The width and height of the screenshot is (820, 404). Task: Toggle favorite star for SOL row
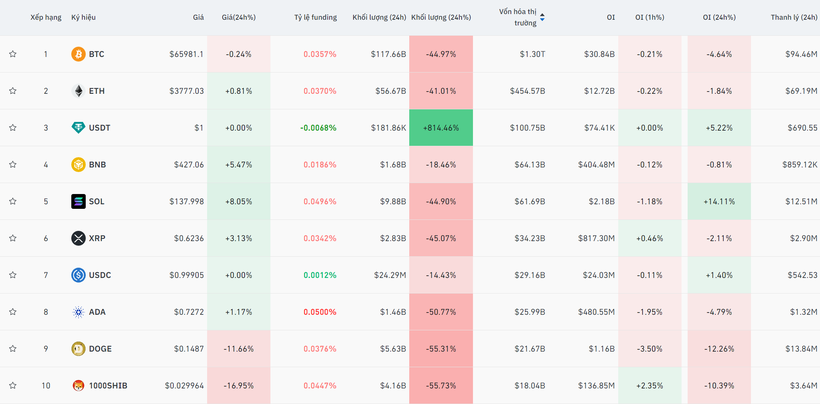(13, 202)
